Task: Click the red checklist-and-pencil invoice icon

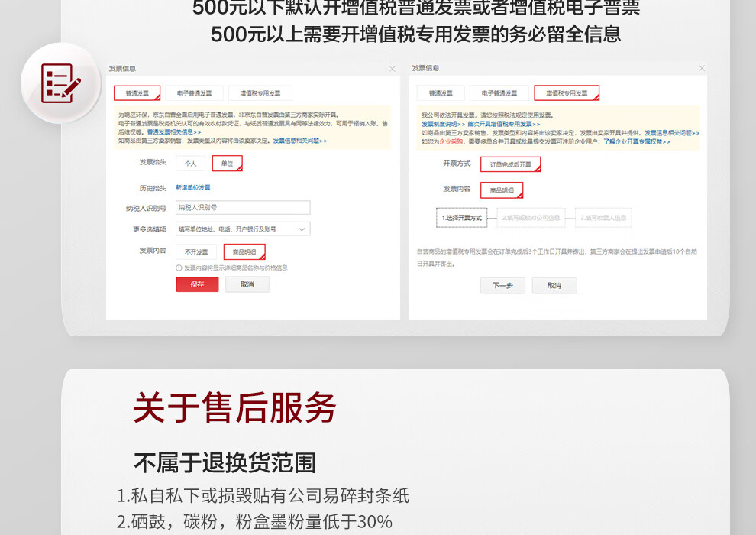Action: coord(60,83)
